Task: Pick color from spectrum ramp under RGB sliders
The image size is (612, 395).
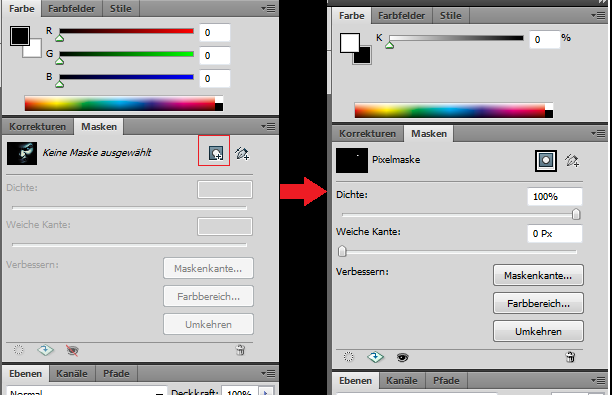Action: tap(124, 104)
